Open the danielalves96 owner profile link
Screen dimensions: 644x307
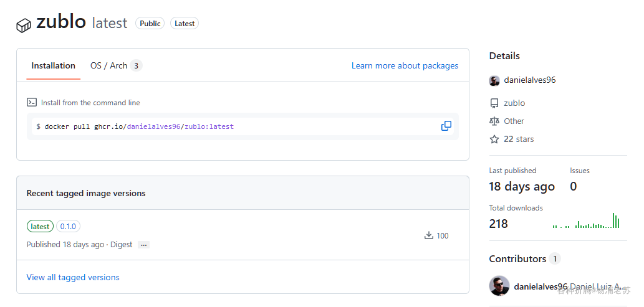[529, 80]
